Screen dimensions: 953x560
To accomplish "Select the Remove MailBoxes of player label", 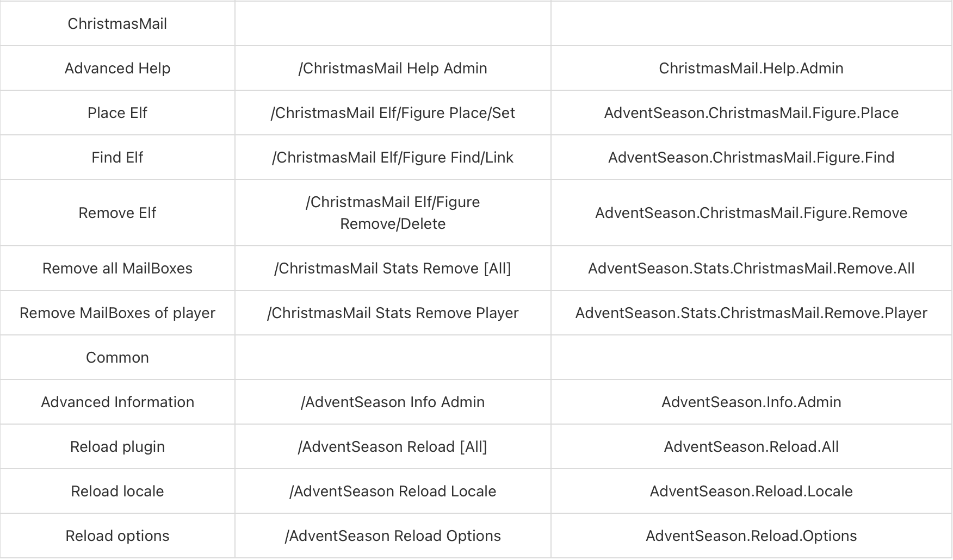I will (x=117, y=313).
